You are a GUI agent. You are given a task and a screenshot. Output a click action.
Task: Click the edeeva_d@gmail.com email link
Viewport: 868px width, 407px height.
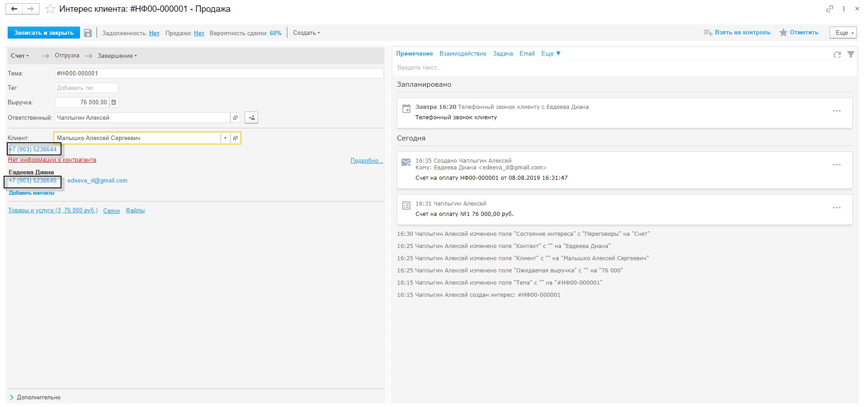(x=97, y=181)
